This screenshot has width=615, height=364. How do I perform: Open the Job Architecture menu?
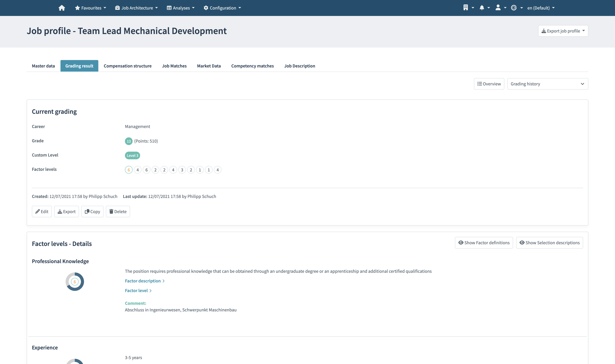click(x=136, y=8)
